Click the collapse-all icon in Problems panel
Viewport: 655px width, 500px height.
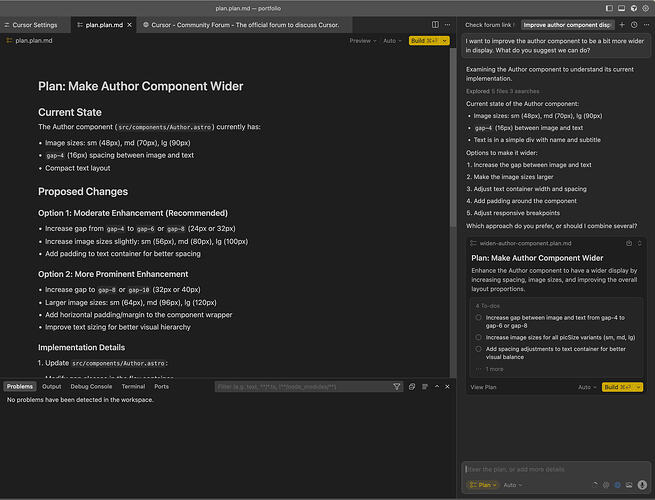412,387
